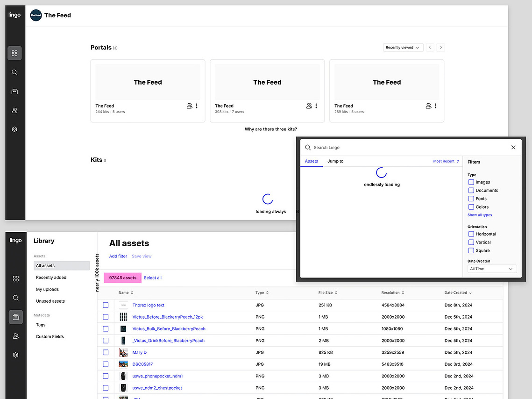532x399 pixels.
Task: Open Recently viewed sort dropdown
Action: tap(403, 48)
